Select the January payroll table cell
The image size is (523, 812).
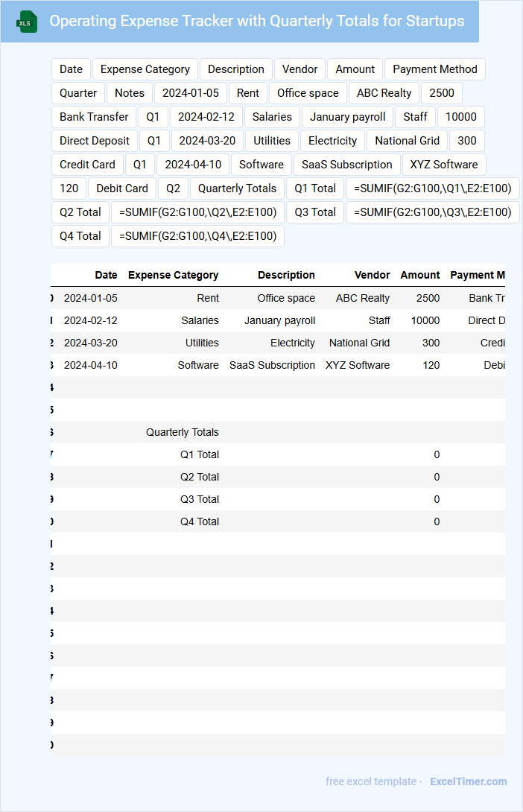pos(279,320)
